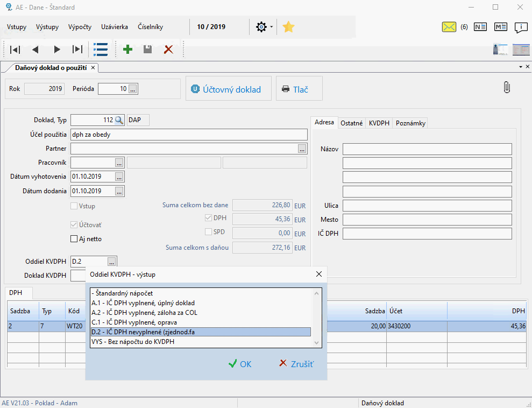Viewport: 532px width, 408px height.
Task: Open the yellow mail envelope messages
Action: pos(449,27)
